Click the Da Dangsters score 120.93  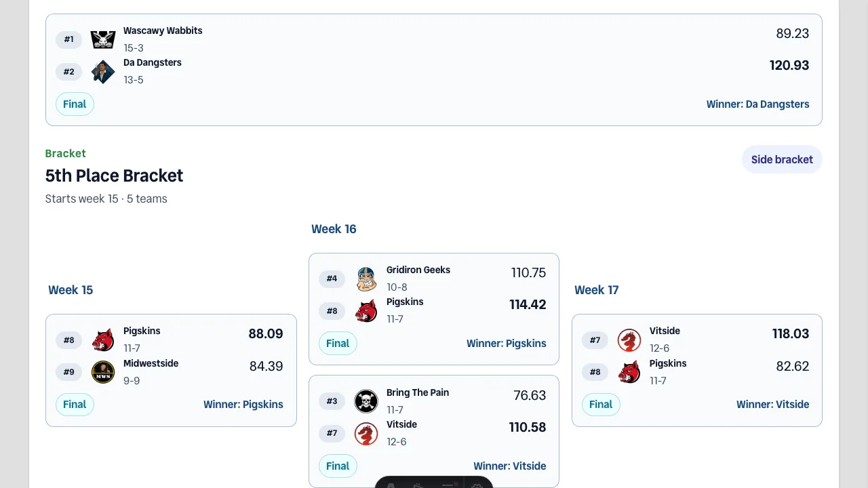(789, 66)
